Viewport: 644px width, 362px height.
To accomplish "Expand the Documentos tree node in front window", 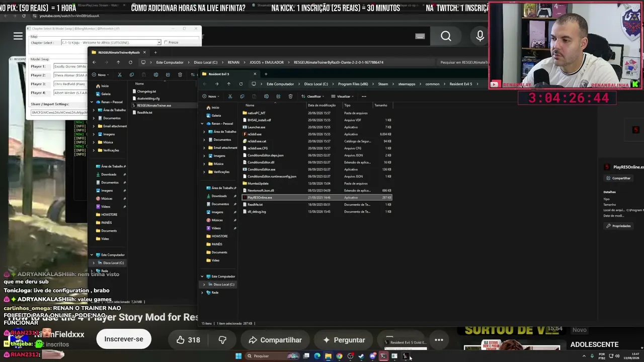I will 204,140.
